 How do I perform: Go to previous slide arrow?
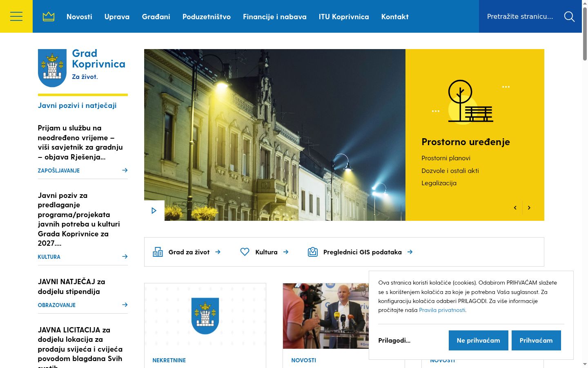point(515,208)
